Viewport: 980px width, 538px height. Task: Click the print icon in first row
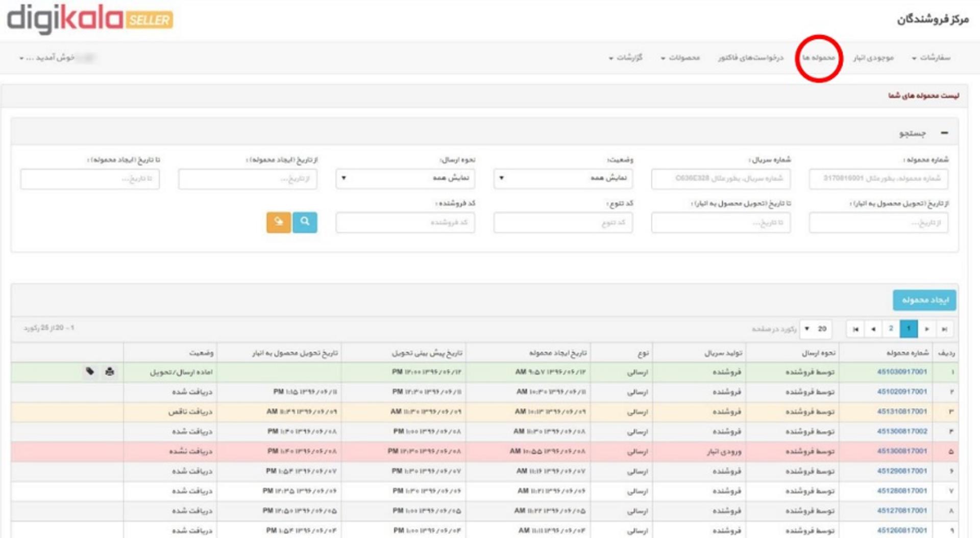pyautogui.click(x=110, y=372)
